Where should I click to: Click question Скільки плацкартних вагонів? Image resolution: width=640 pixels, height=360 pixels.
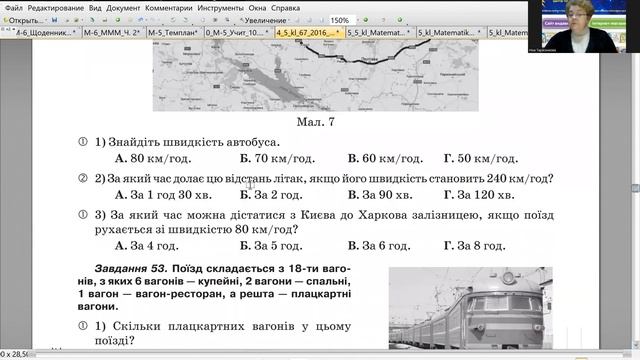pos(223,333)
